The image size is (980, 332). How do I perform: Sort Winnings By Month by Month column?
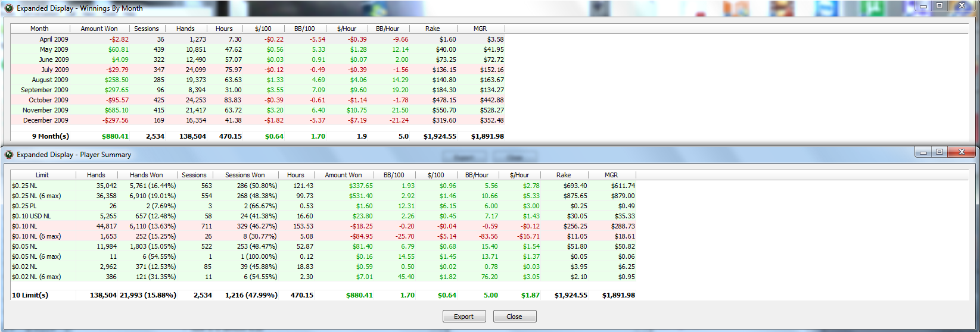tap(39, 29)
